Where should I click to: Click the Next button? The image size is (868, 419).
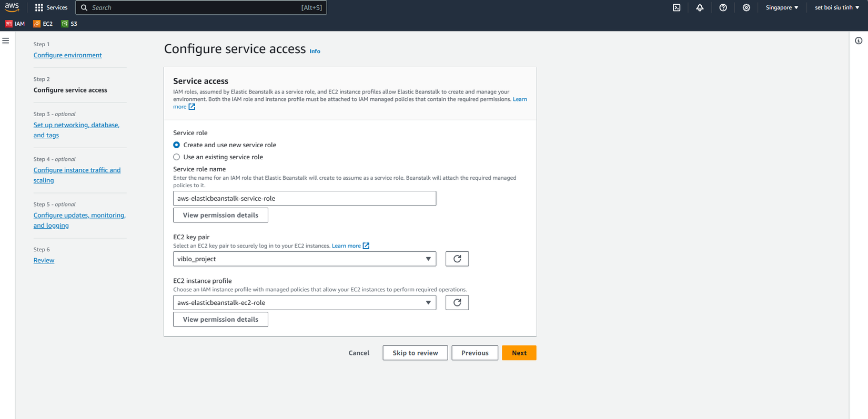click(x=519, y=353)
